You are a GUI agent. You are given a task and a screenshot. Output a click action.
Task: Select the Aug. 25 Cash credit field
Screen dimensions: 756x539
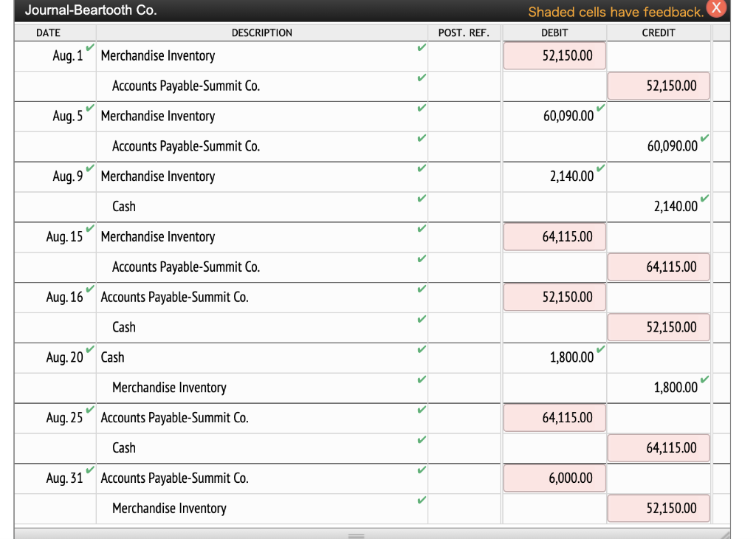click(x=659, y=448)
